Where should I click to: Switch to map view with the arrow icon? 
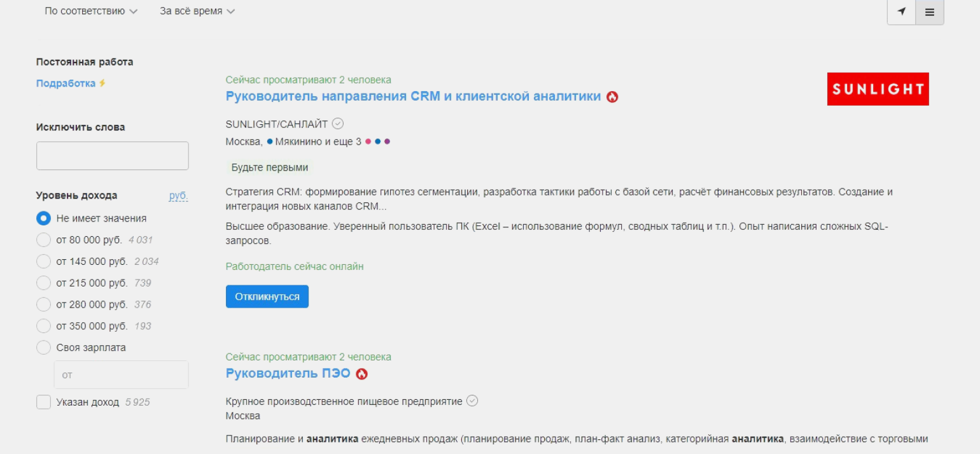(x=901, y=12)
